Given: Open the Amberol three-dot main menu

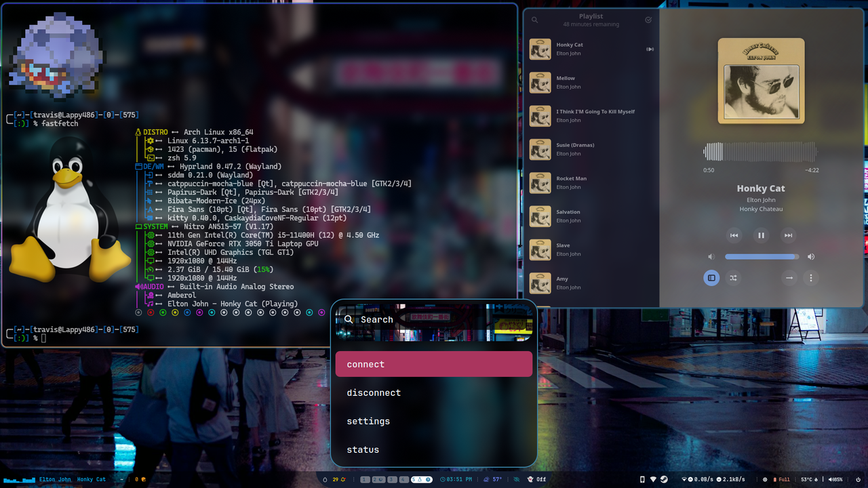Looking at the screenshot, I should pos(810,278).
